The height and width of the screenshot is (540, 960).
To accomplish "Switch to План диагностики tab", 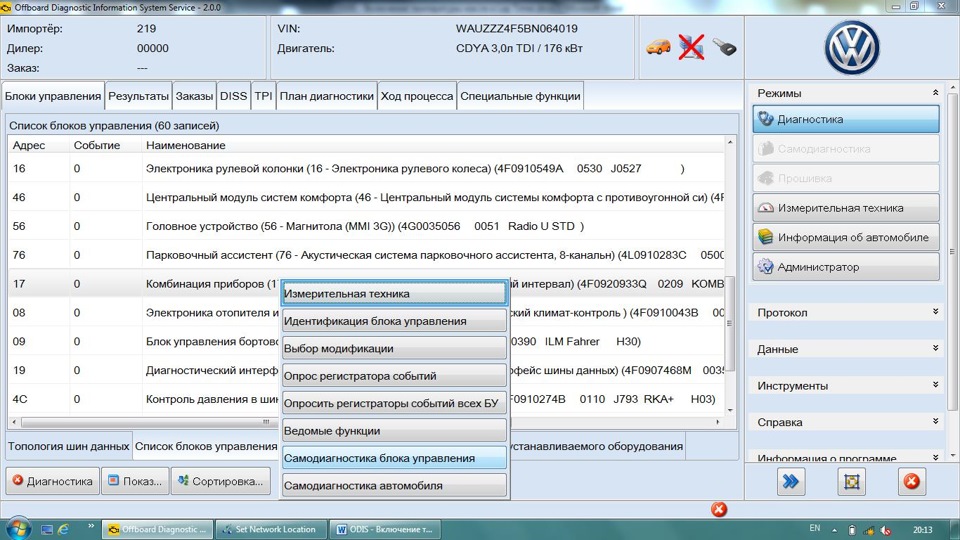I will coord(326,96).
